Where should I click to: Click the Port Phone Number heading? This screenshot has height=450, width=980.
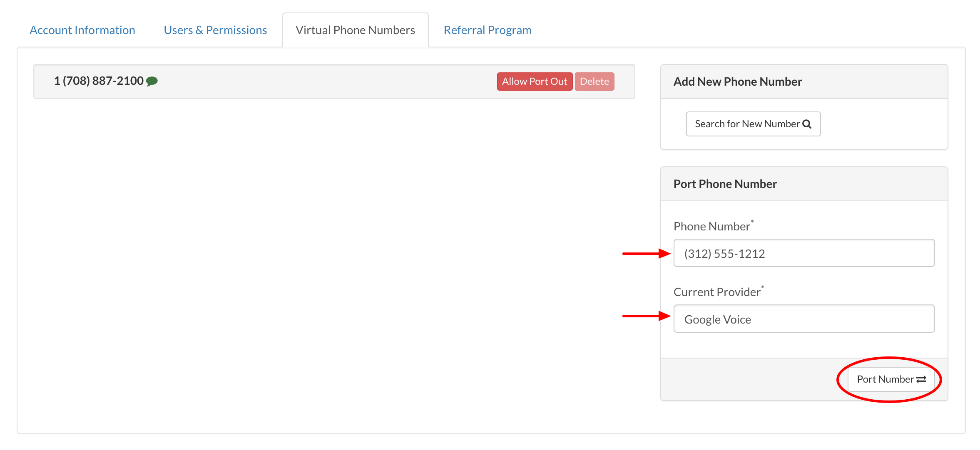pos(725,184)
